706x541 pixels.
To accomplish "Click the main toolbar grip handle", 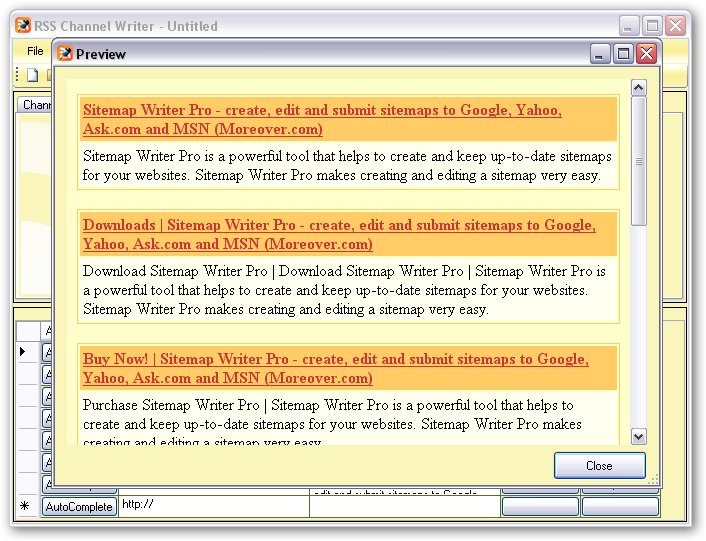I will click(17, 75).
